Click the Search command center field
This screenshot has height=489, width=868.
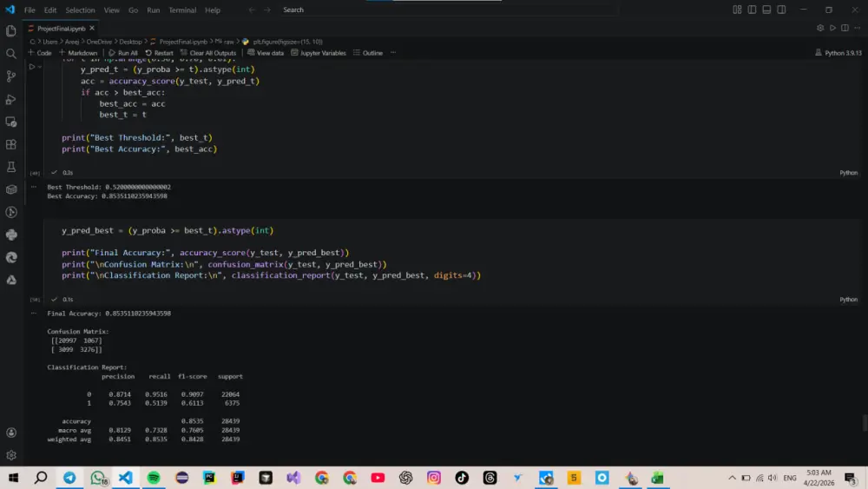[x=449, y=10]
